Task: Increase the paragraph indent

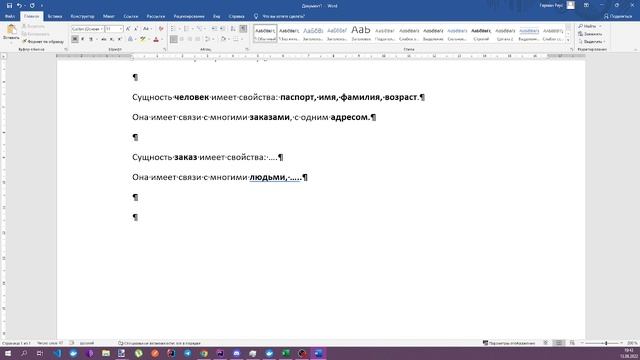Action: 222,29
